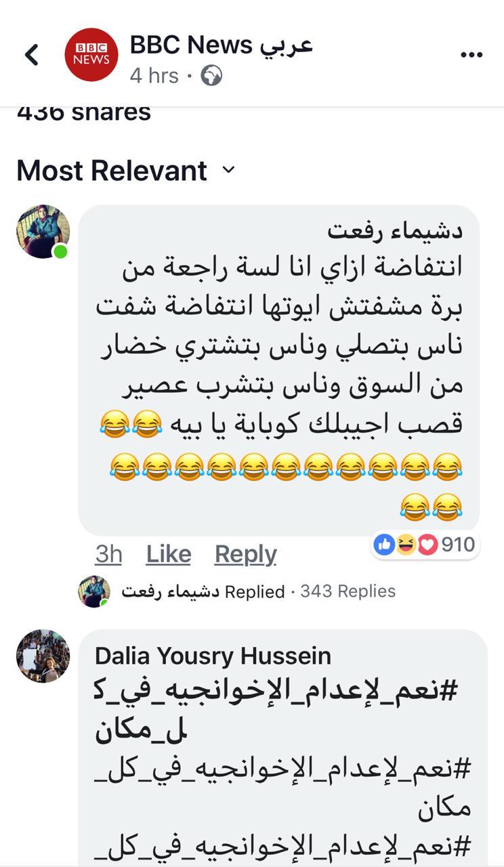504x867 pixels.
Task: Open the three-dots more options menu
Action: [x=471, y=56]
